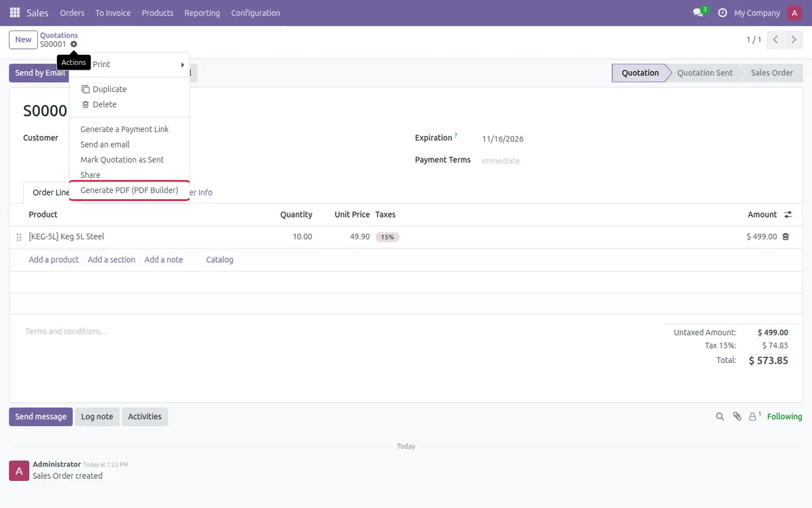Click the $ 499.00 line amount
The image size is (812, 508).
point(762,236)
